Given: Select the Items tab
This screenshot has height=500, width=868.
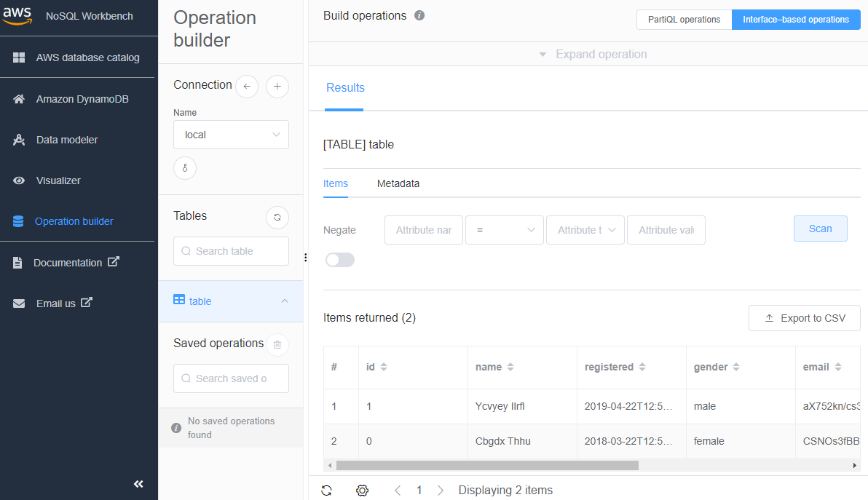Looking at the screenshot, I should (336, 183).
